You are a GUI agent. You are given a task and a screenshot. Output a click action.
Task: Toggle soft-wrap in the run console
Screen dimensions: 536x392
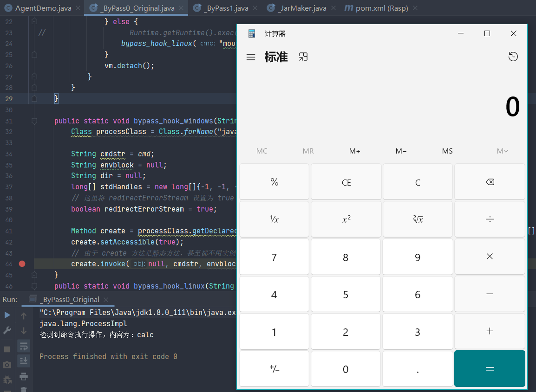[24, 346]
